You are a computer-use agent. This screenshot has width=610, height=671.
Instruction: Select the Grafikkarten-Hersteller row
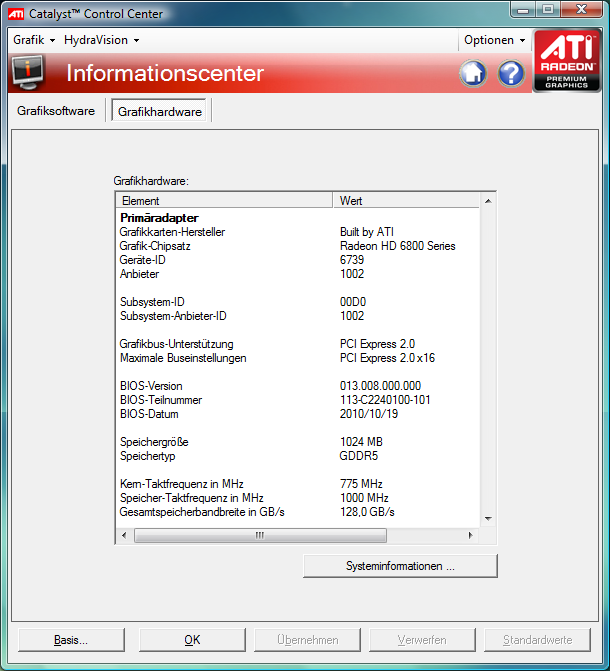tap(298, 232)
